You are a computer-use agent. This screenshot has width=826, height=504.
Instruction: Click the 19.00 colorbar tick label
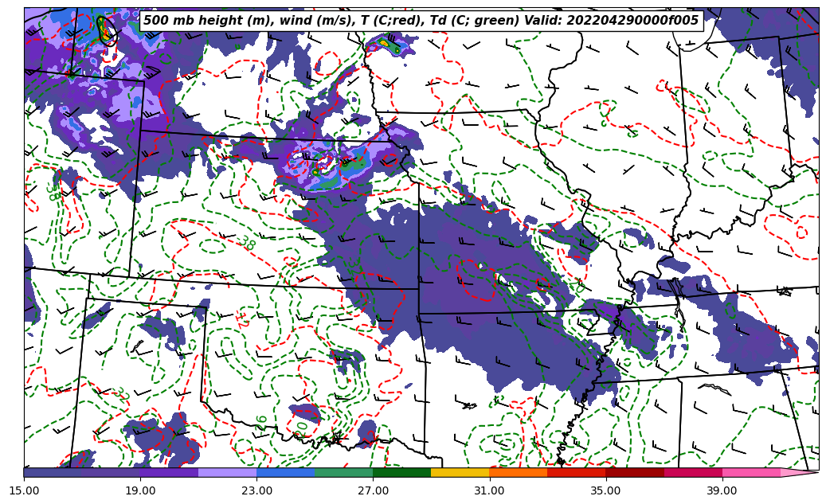click(x=140, y=490)
